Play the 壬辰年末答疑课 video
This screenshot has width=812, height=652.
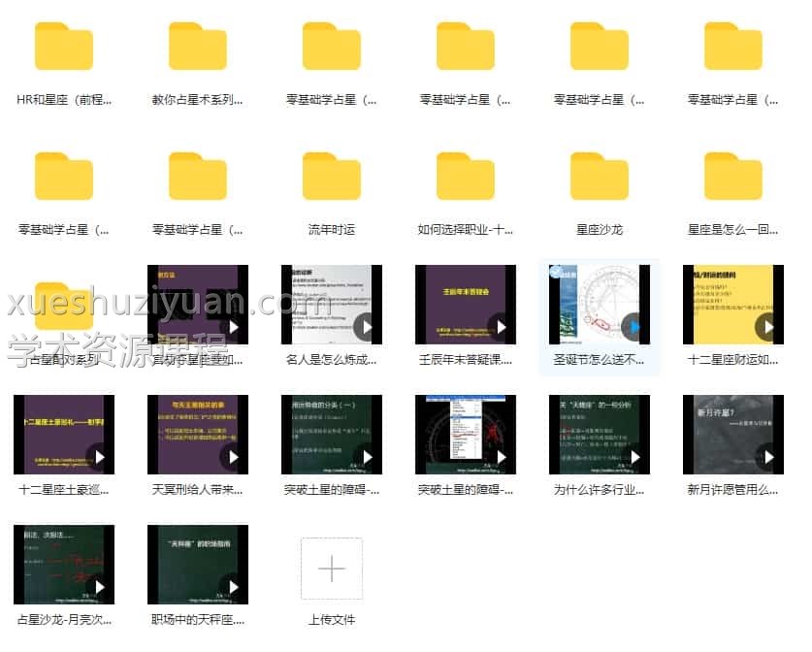pyautogui.click(x=464, y=304)
